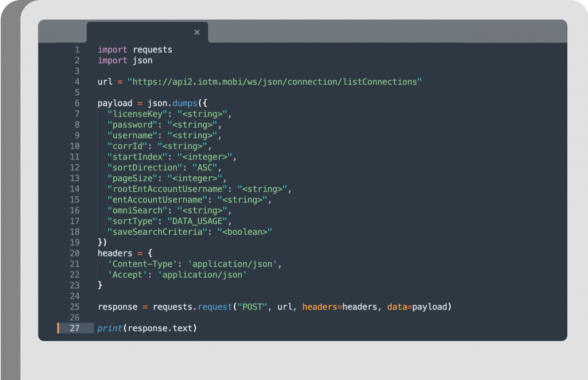Viewport: 588px width, 380px height.
Task: Click 'response.text' inside print call
Action: [x=160, y=328]
